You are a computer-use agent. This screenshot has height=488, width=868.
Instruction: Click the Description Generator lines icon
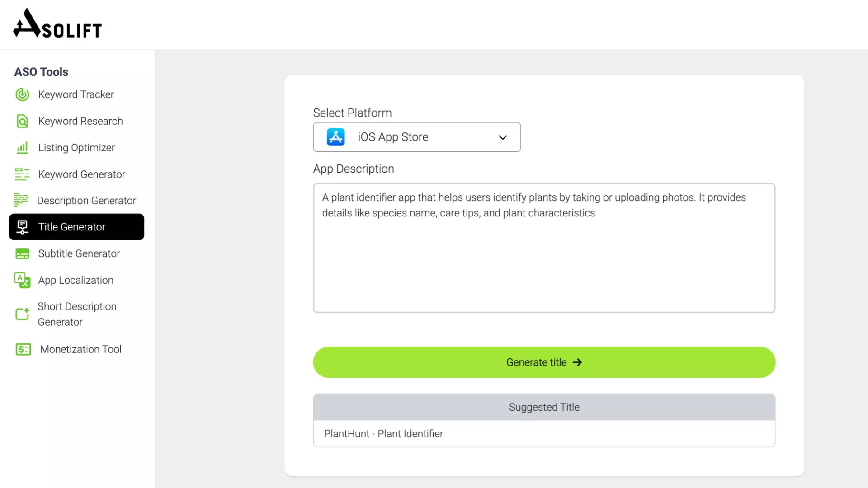click(21, 200)
